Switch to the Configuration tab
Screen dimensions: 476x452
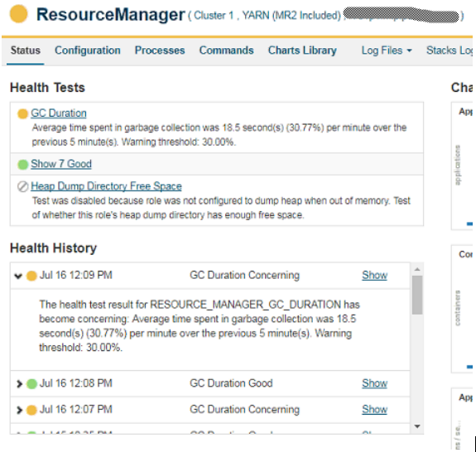point(88,50)
